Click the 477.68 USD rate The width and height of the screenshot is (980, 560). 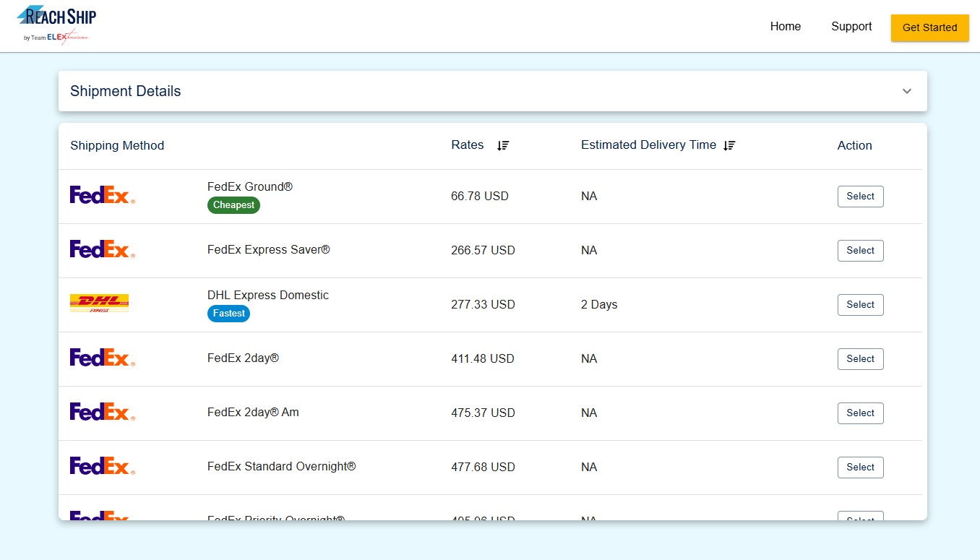[483, 468]
